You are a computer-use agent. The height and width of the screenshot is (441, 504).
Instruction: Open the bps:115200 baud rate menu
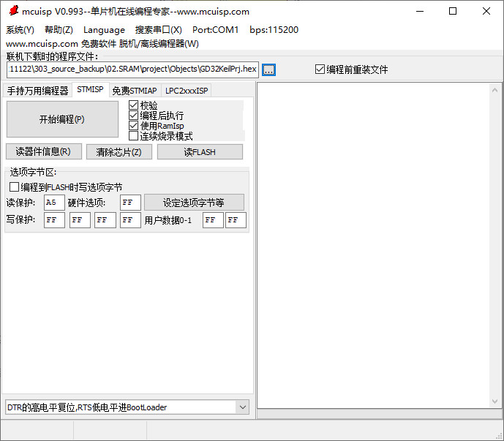[x=274, y=29]
